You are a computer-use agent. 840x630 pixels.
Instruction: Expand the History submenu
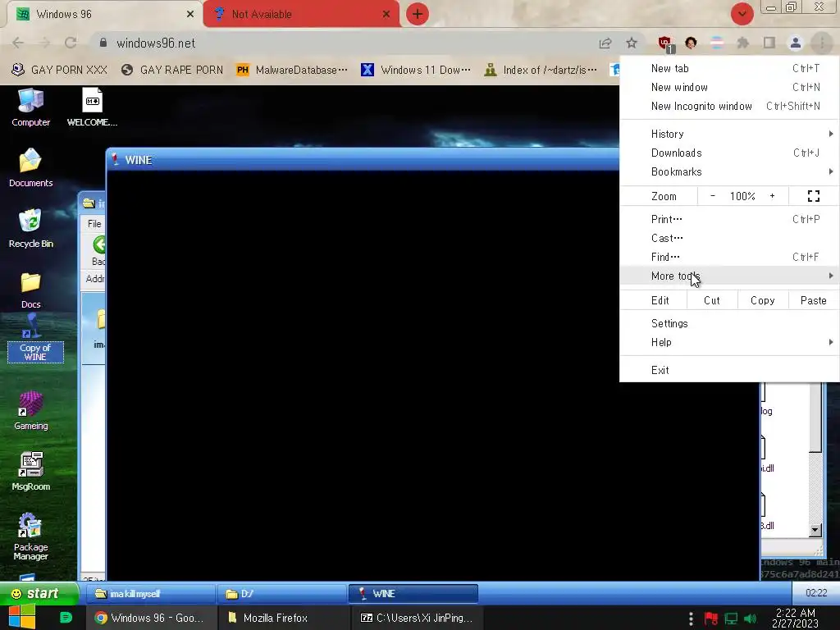point(729,134)
